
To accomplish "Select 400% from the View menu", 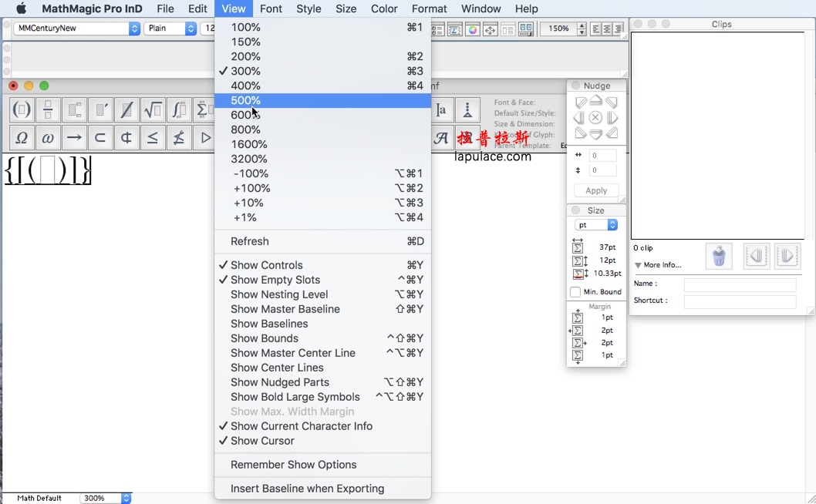I will [x=245, y=86].
